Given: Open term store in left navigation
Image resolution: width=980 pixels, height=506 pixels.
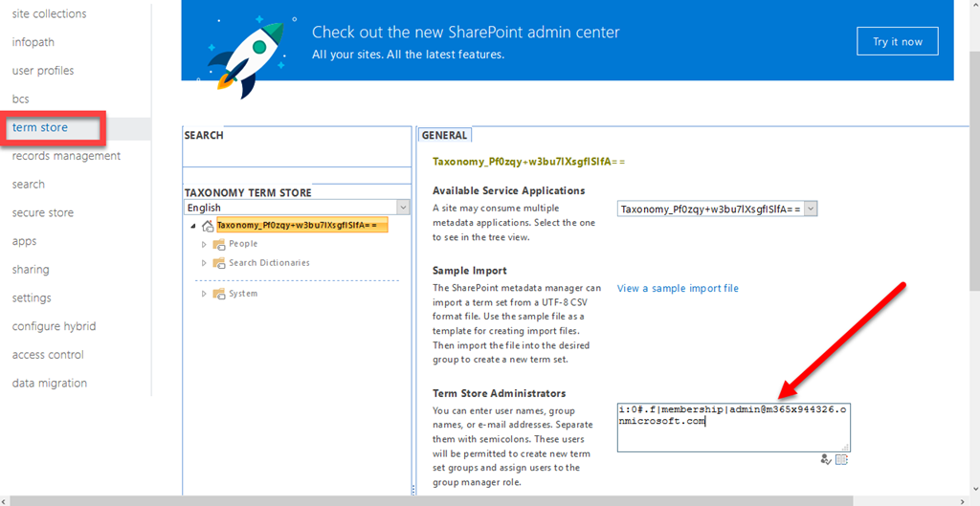Looking at the screenshot, I should 40,127.
